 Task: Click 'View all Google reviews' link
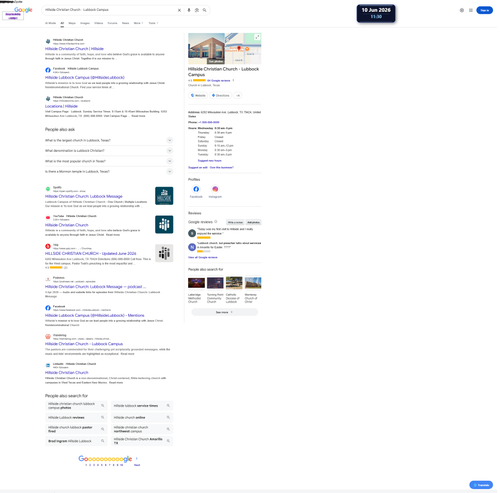[203, 257]
